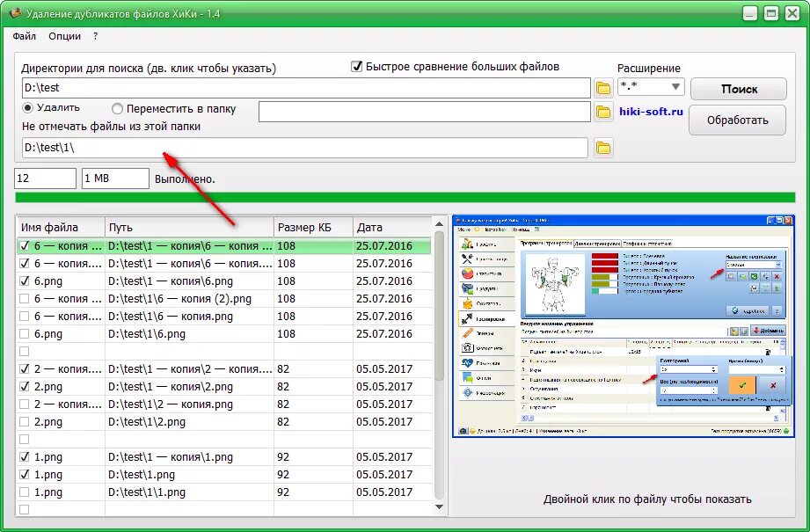Click the Выполнено. status text
810x532 pixels.
pyautogui.click(x=185, y=179)
